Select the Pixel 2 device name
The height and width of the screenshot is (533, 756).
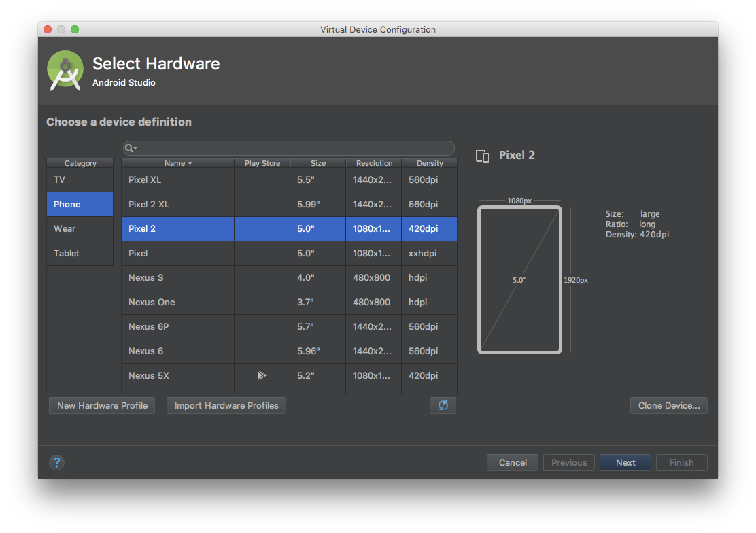pos(141,228)
